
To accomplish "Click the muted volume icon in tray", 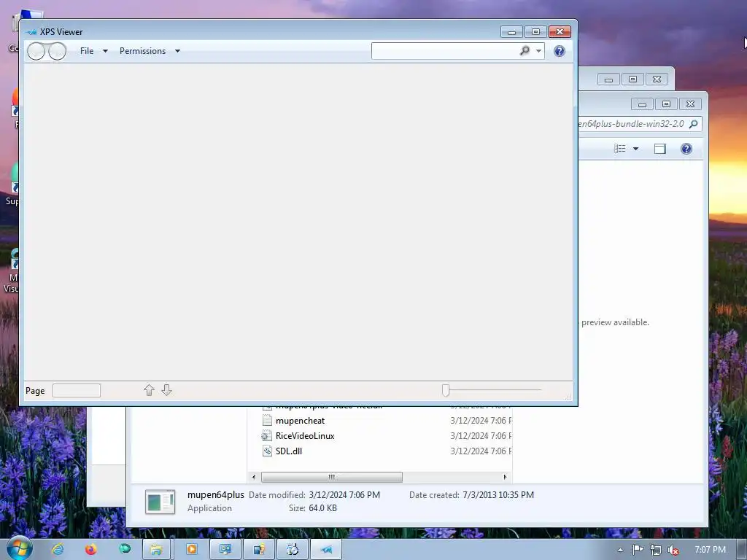I will [x=673, y=550].
